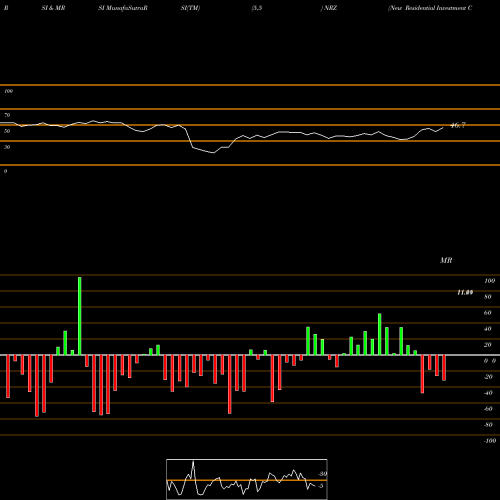
Task: Click the tallest green bar in MR histogram
Action: (x=80, y=316)
